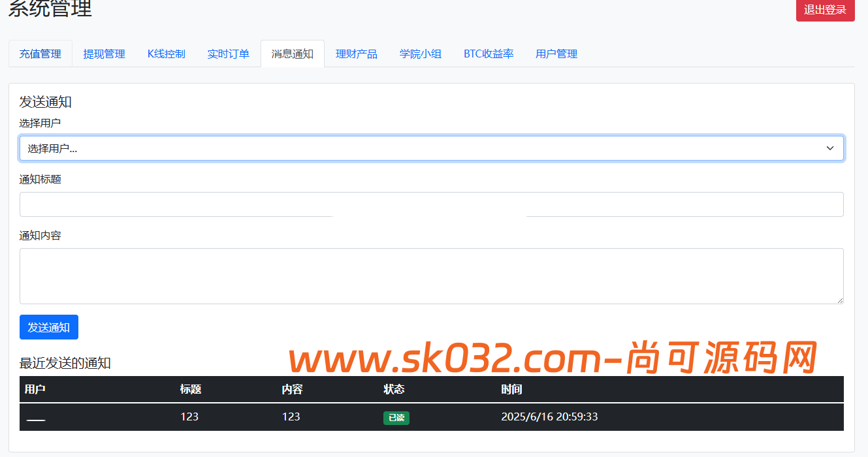The height and width of the screenshot is (457, 868).
Task: Click into the 通知标题 input field
Action: coord(431,204)
